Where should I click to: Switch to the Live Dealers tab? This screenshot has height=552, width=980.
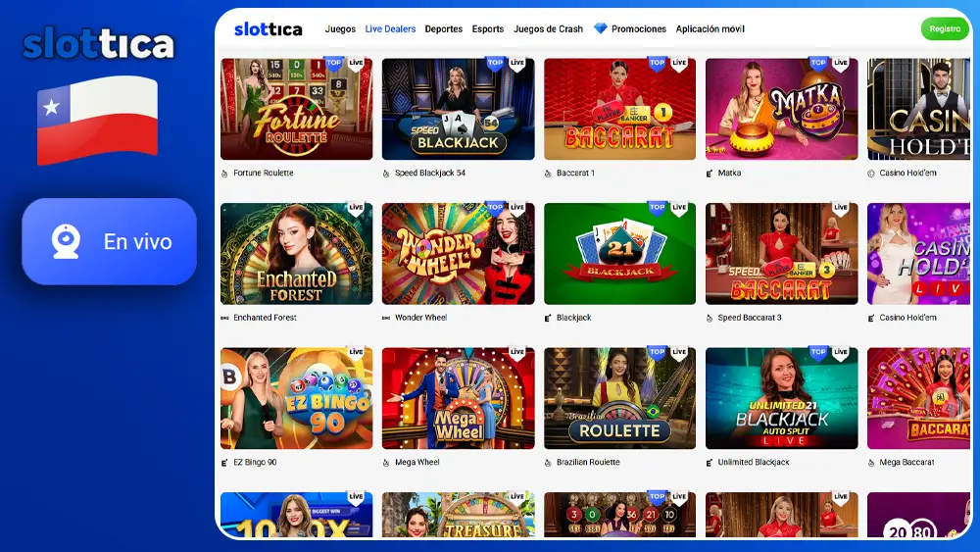pyautogui.click(x=390, y=28)
